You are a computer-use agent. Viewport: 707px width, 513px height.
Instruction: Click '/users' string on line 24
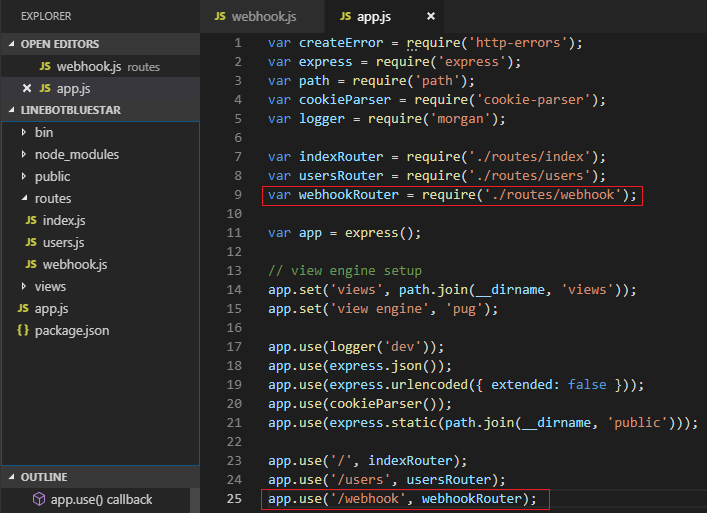[x=360, y=480]
